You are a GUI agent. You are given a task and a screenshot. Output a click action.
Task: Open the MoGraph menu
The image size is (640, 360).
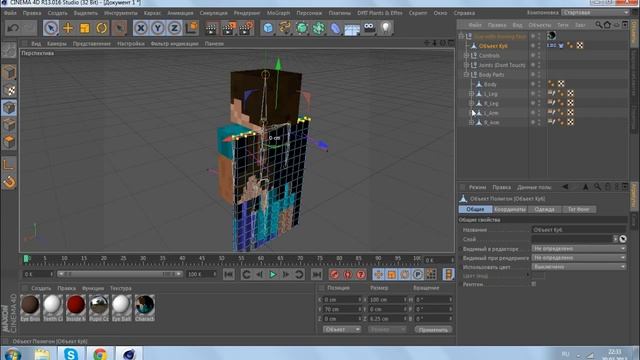click(x=278, y=13)
